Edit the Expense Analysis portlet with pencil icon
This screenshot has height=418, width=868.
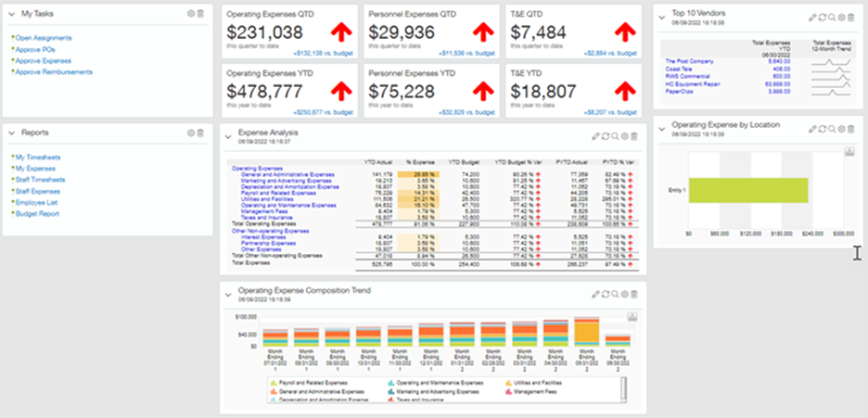pos(596,136)
